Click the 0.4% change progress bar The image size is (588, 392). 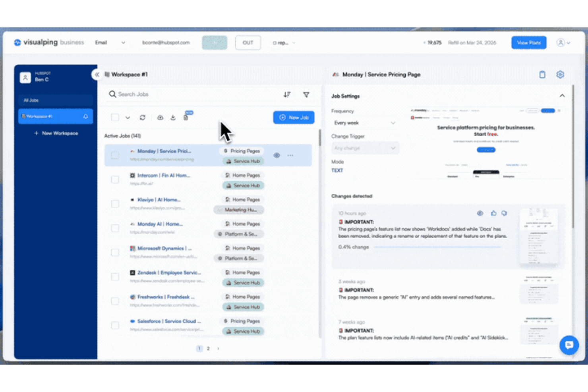coord(437,247)
